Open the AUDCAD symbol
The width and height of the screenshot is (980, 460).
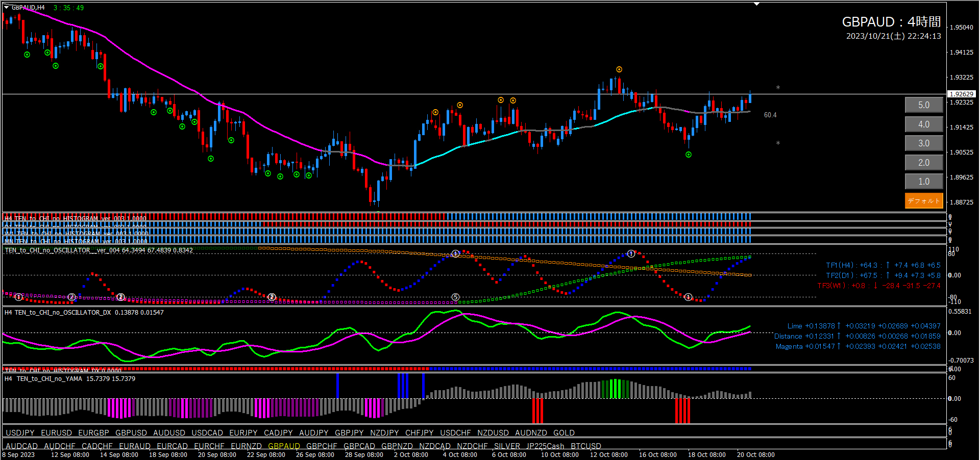click(22, 446)
